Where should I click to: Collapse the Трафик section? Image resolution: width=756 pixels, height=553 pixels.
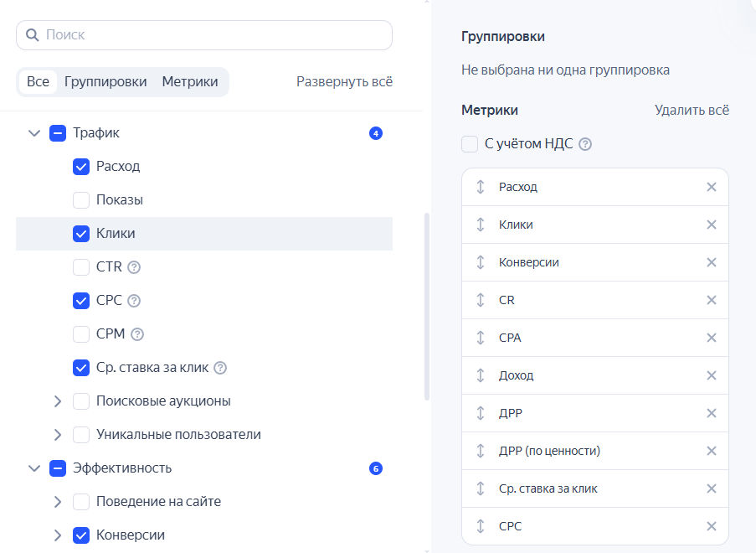(x=34, y=133)
